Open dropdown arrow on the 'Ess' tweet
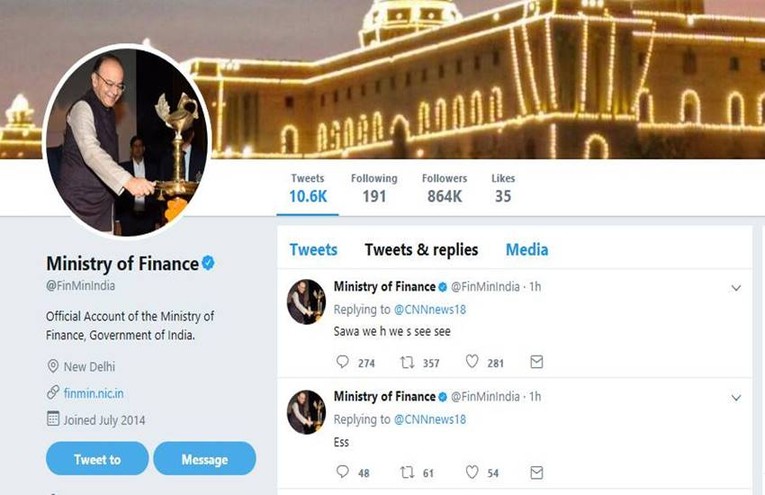Image resolution: width=765 pixels, height=495 pixels. [736, 398]
